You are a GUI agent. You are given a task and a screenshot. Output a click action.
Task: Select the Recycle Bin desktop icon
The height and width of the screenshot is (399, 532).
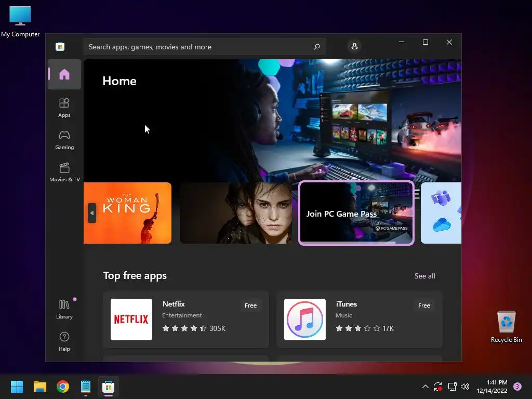tap(506, 327)
